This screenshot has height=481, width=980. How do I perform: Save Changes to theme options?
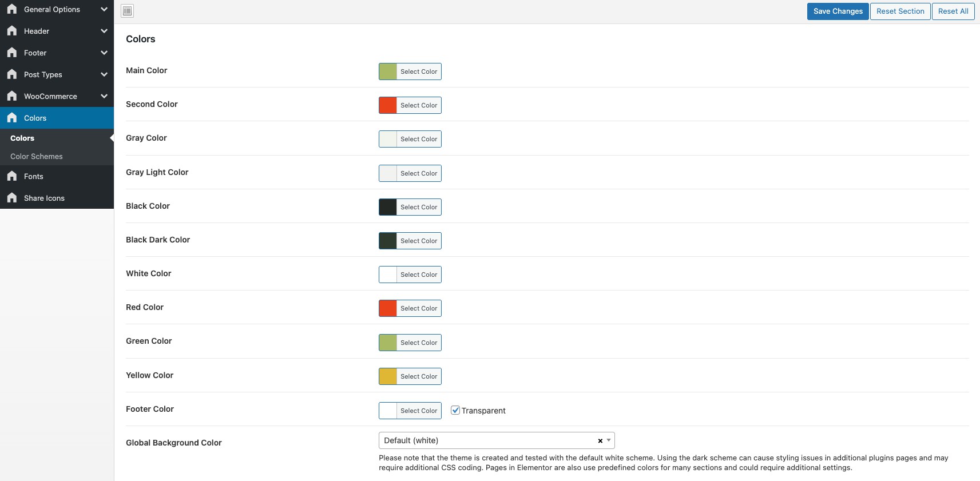838,11
